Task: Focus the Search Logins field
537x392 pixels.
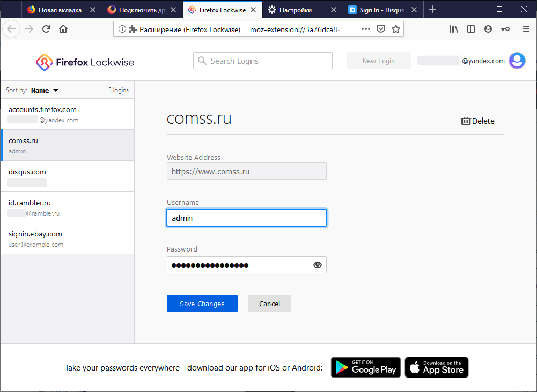Action: (x=263, y=61)
